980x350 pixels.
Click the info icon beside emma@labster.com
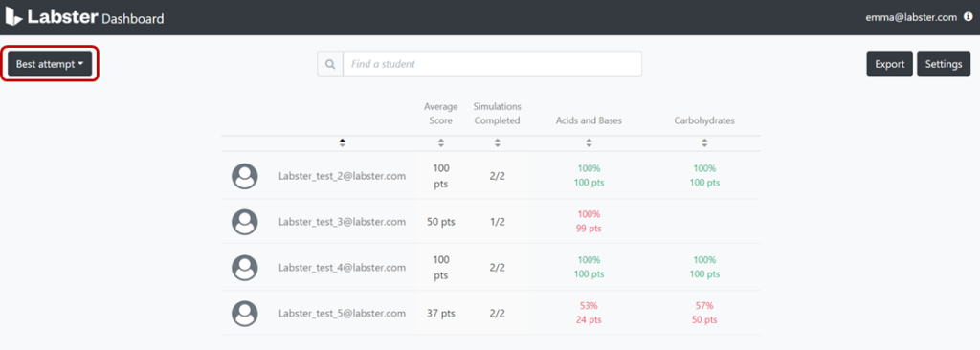click(969, 17)
